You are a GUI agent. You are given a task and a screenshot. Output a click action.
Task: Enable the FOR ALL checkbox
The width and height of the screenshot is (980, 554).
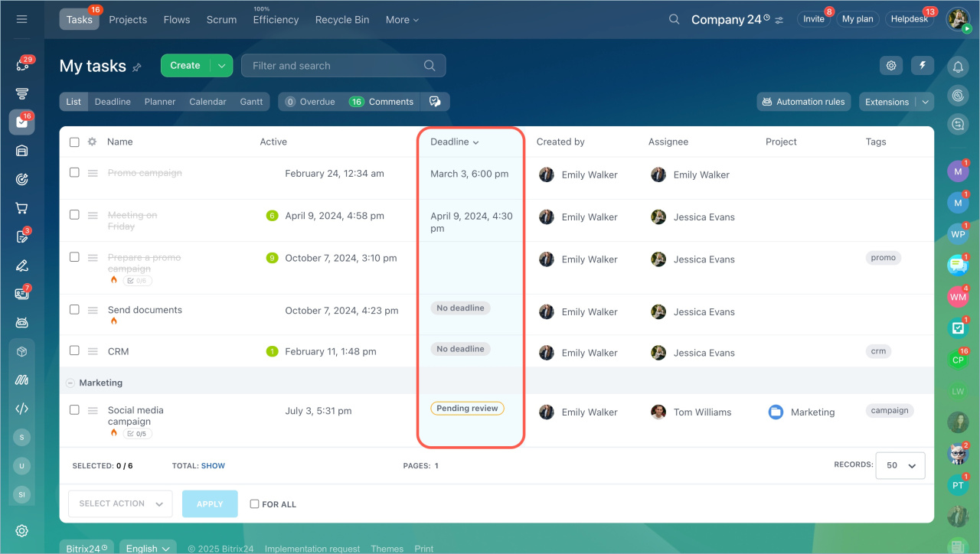255,504
